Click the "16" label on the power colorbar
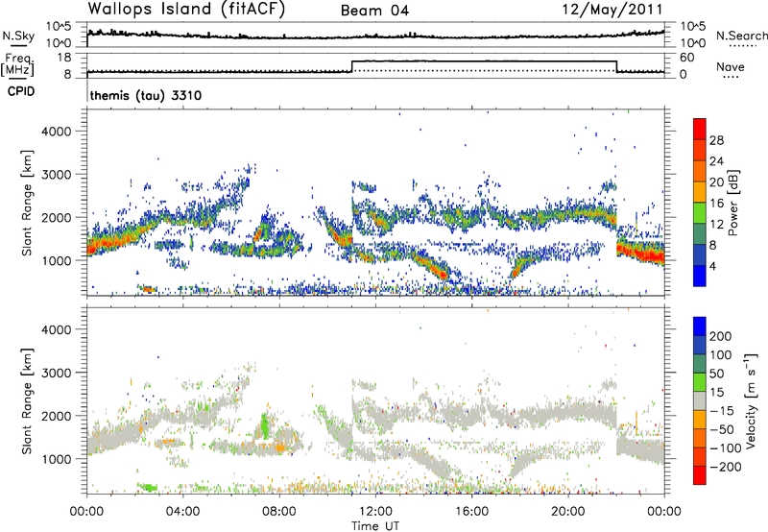The image size is (768, 532). coord(716,204)
